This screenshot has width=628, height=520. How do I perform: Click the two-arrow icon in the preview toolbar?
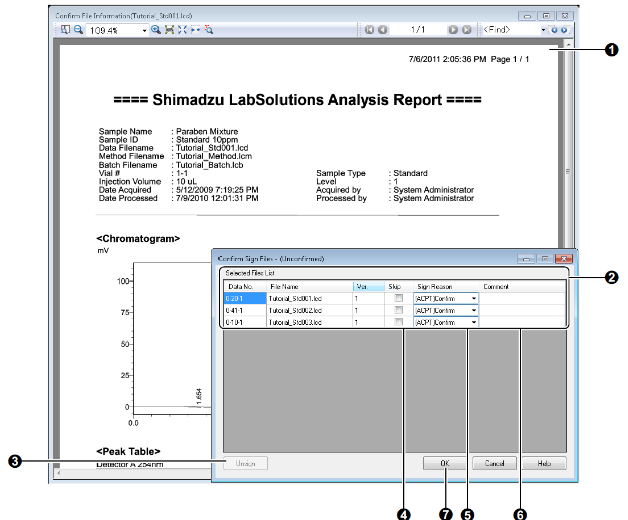(195, 30)
